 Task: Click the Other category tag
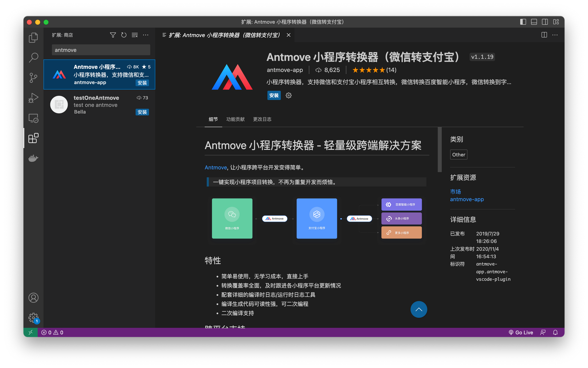click(x=459, y=154)
